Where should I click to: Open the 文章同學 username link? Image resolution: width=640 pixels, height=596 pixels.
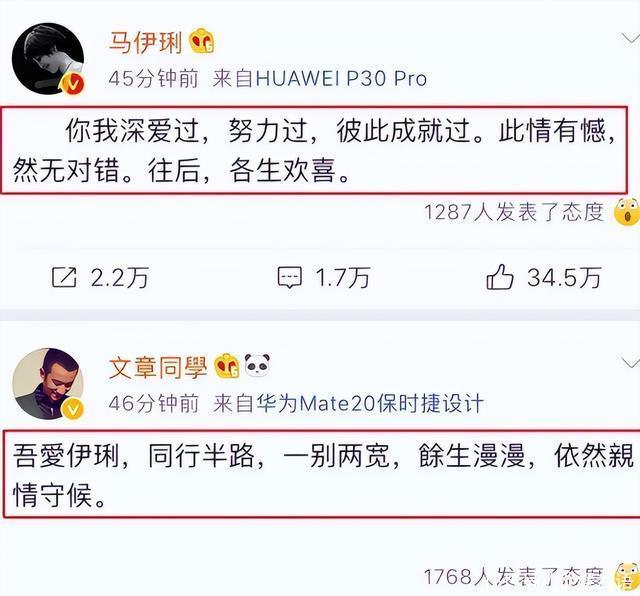[158, 367]
